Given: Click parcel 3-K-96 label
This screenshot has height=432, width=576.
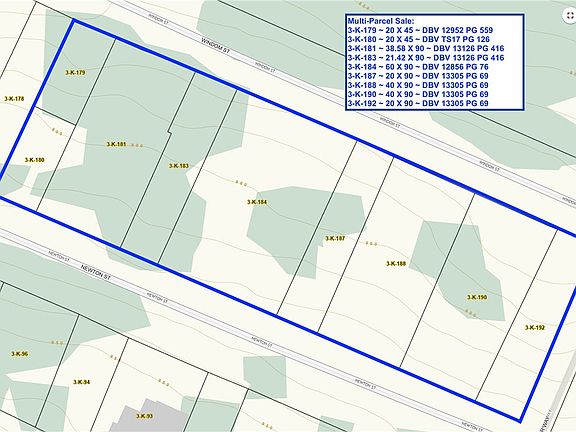Looking at the screenshot, I should [x=19, y=354].
